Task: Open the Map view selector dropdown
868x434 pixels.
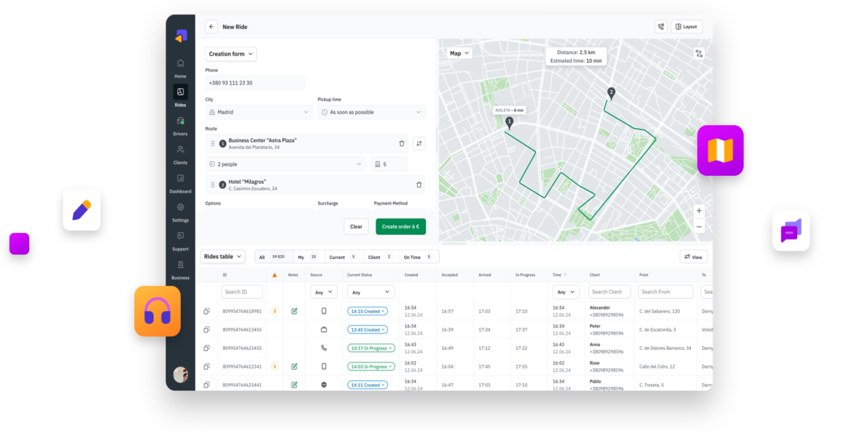Action: [x=457, y=53]
